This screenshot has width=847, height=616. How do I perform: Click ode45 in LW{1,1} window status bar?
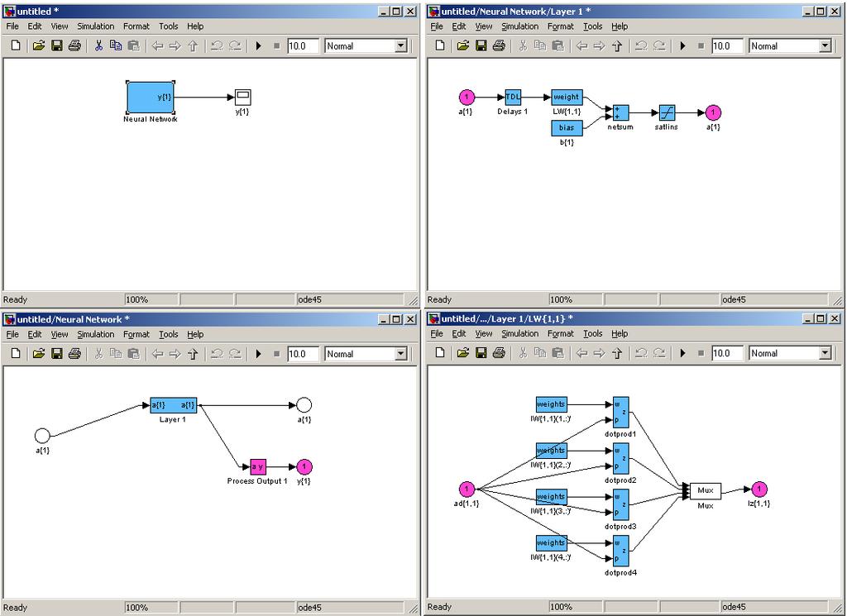coord(734,607)
